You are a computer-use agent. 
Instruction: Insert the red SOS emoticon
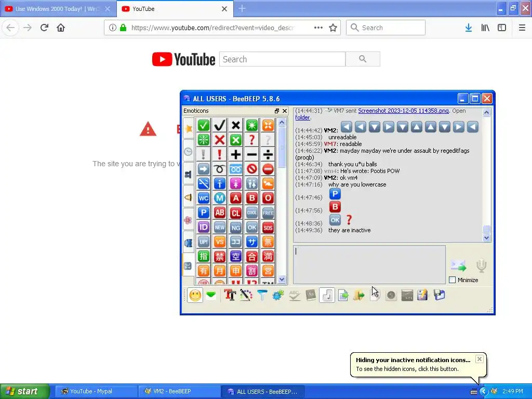coord(268,228)
